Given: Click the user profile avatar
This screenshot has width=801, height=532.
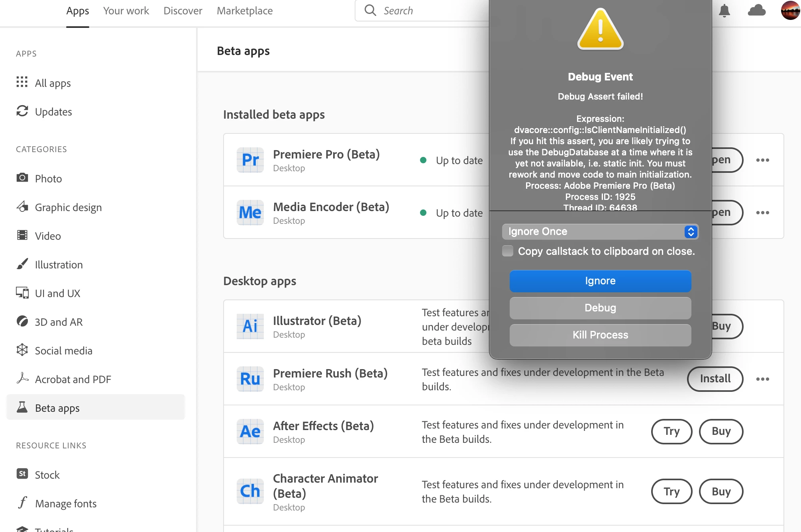Looking at the screenshot, I should tap(790, 10).
